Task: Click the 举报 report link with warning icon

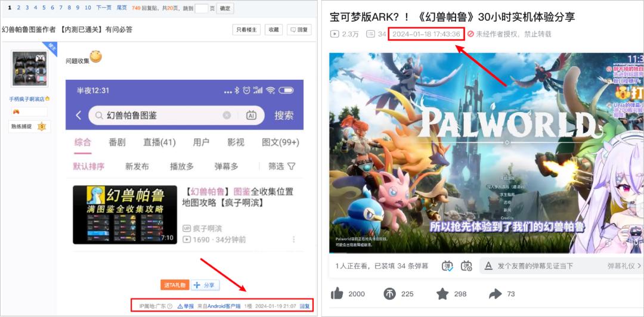Action: pos(185,306)
